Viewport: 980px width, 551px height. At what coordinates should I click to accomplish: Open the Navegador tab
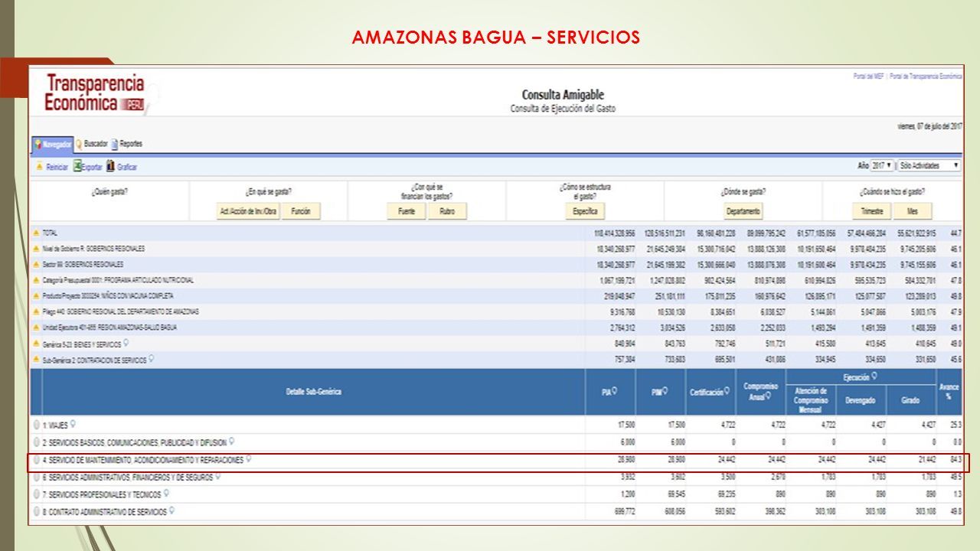pyautogui.click(x=53, y=144)
